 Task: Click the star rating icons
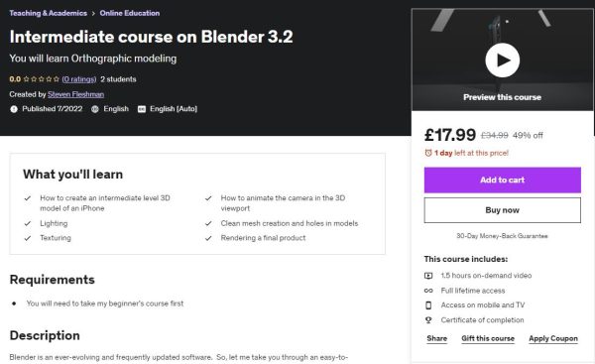(42, 79)
